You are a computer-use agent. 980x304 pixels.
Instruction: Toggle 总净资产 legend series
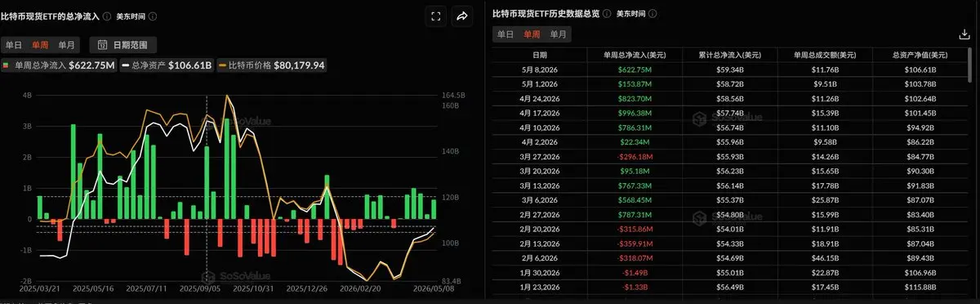click(x=167, y=65)
